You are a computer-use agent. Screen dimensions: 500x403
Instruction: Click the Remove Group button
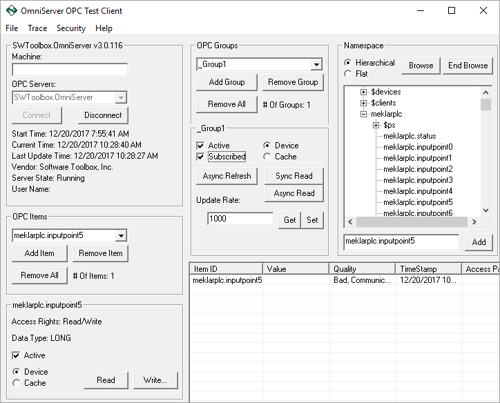(293, 82)
